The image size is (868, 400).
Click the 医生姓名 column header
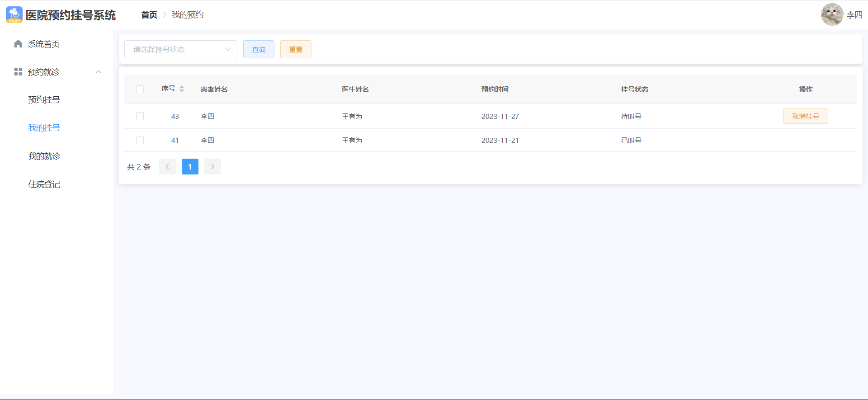355,89
